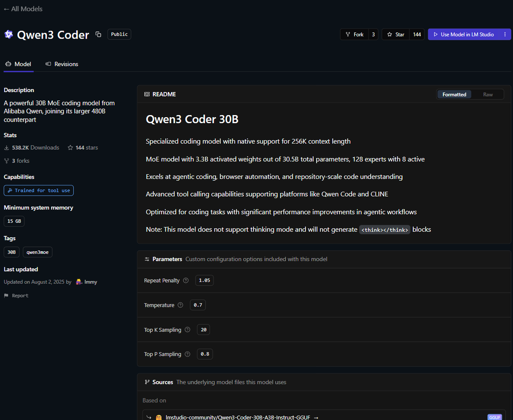Click the 15 GB memory badge

point(14,221)
